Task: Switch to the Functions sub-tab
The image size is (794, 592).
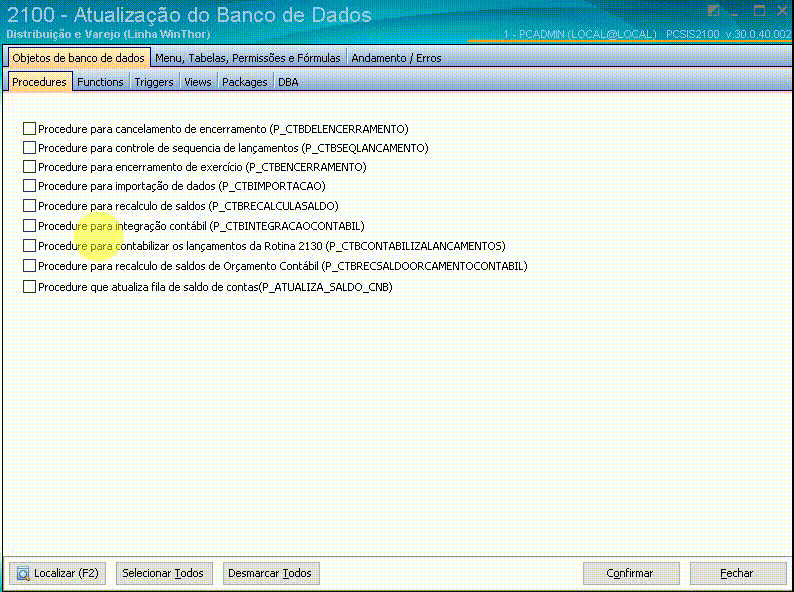Action: pyautogui.click(x=100, y=82)
